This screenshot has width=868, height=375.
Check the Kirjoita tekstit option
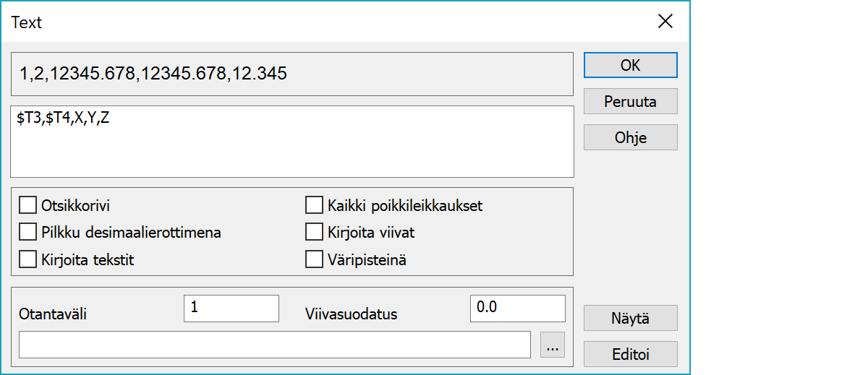[28, 260]
